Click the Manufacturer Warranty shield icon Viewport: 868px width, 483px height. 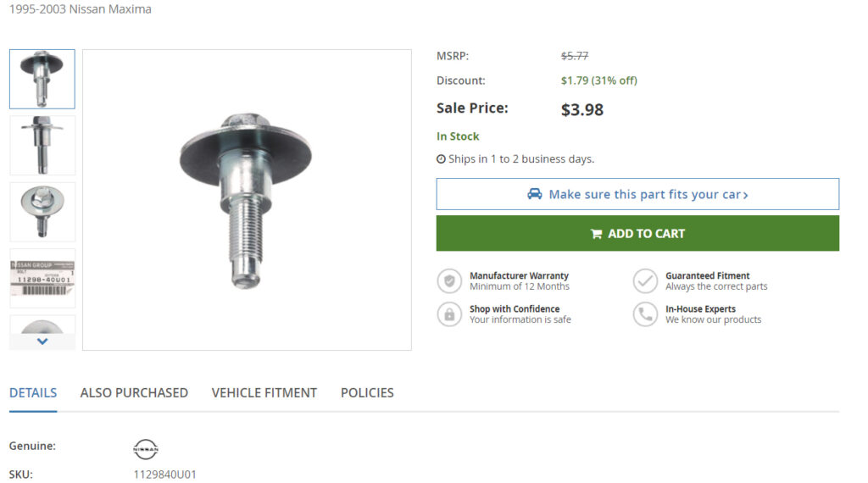pos(449,281)
